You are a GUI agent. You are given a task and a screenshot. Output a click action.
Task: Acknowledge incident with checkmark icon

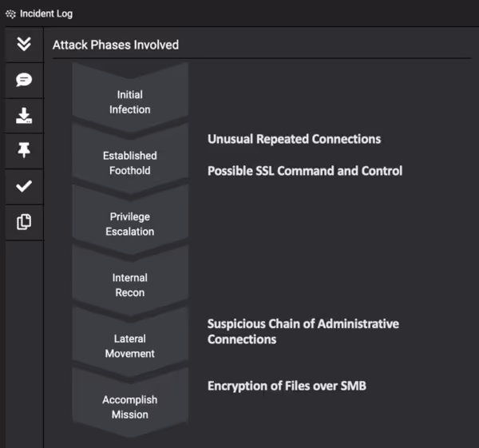pos(24,186)
